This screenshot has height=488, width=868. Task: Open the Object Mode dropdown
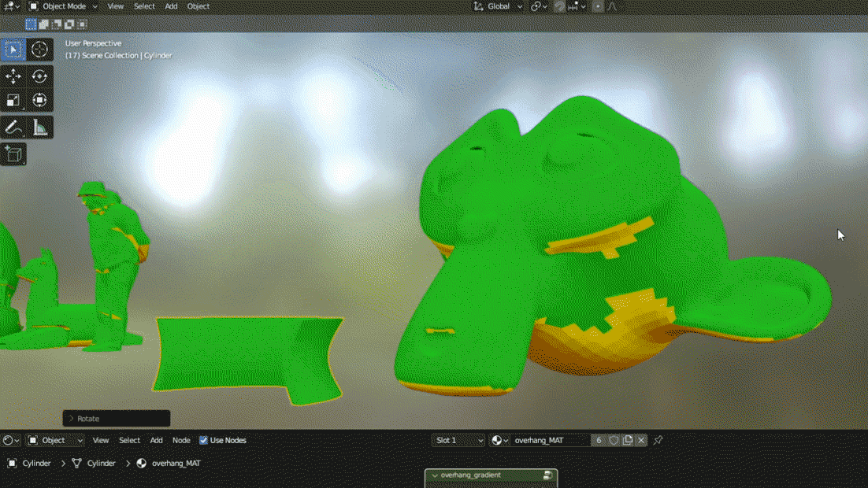[62, 6]
